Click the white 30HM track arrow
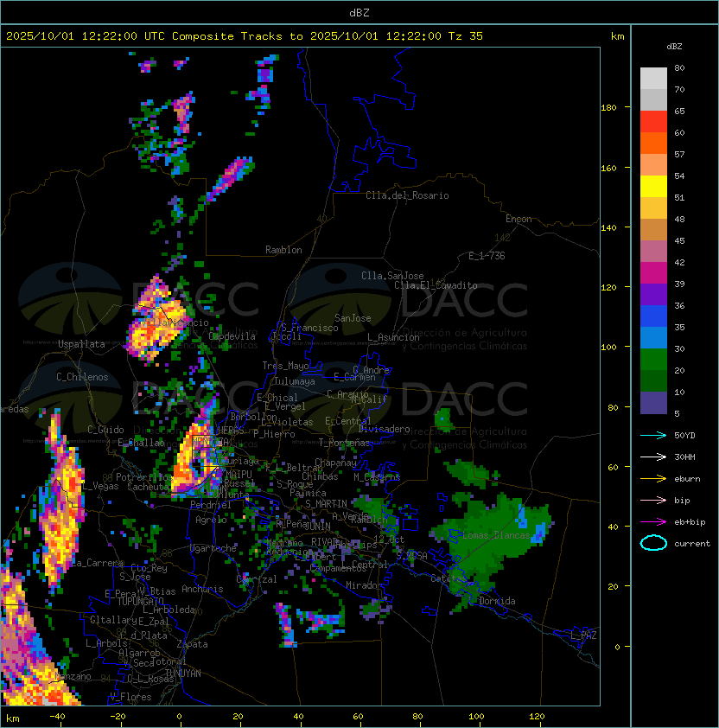This screenshot has width=719, height=728. 653,457
